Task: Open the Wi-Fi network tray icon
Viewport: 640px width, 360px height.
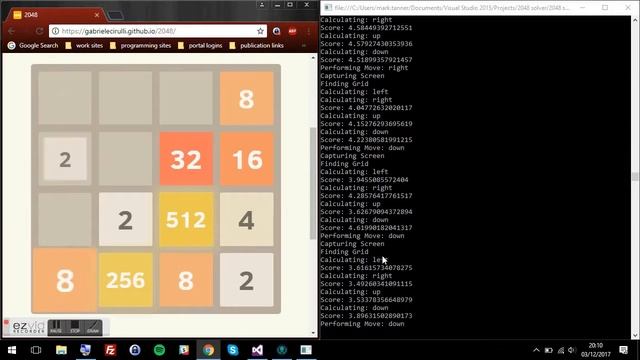Action: coord(561,350)
